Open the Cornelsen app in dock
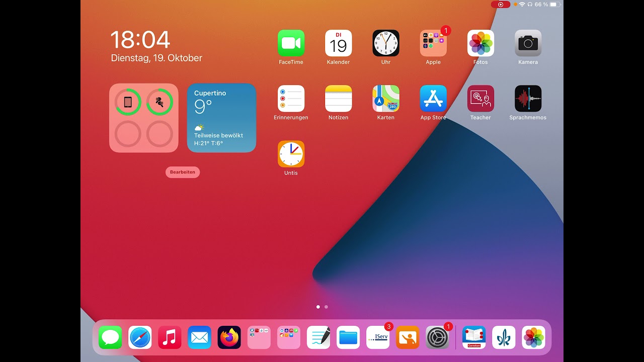The width and height of the screenshot is (644, 362). [474, 337]
